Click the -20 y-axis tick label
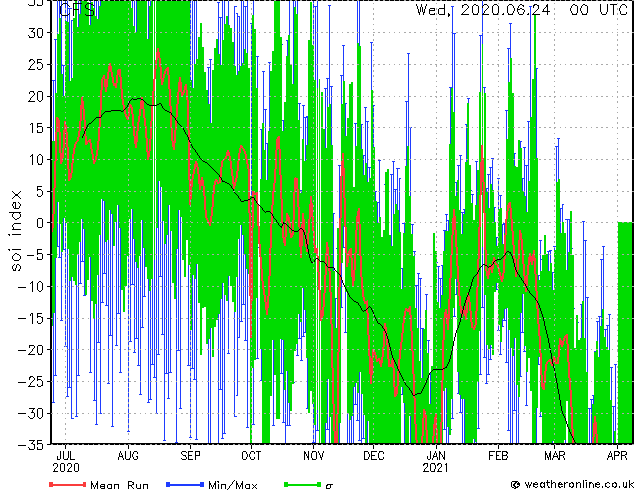The height and width of the screenshot is (490, 634). [x=31, y=350]
